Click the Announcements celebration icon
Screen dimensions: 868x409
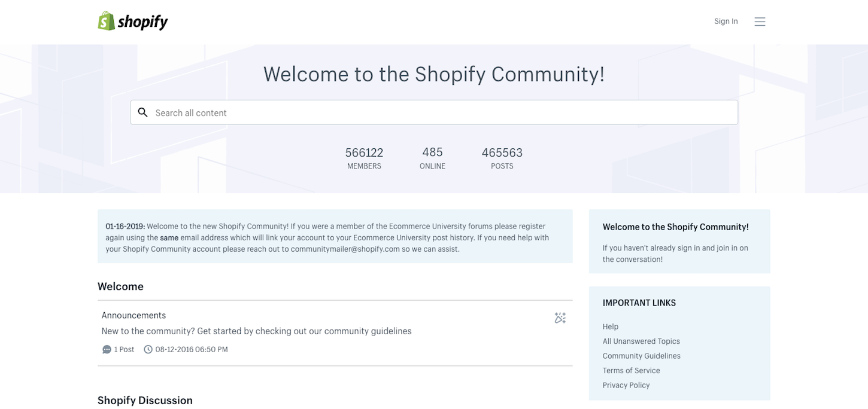(560, 318)
